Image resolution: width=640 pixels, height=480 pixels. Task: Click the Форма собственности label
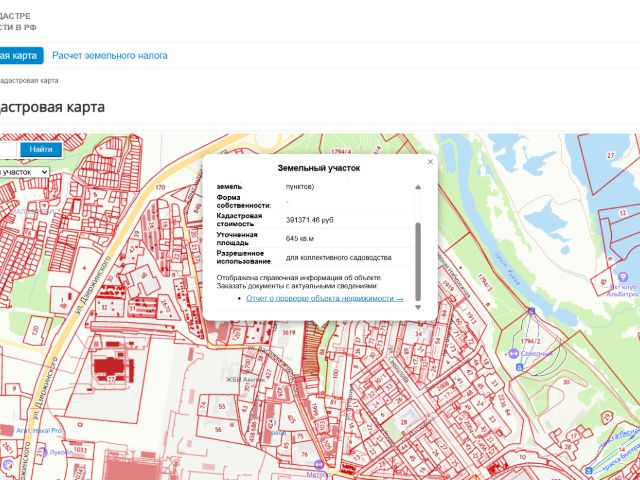243,202
